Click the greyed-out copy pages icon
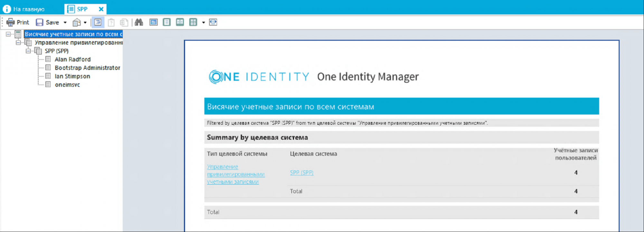This screenshot has width=644, height=232. click(x=124, y=22)
